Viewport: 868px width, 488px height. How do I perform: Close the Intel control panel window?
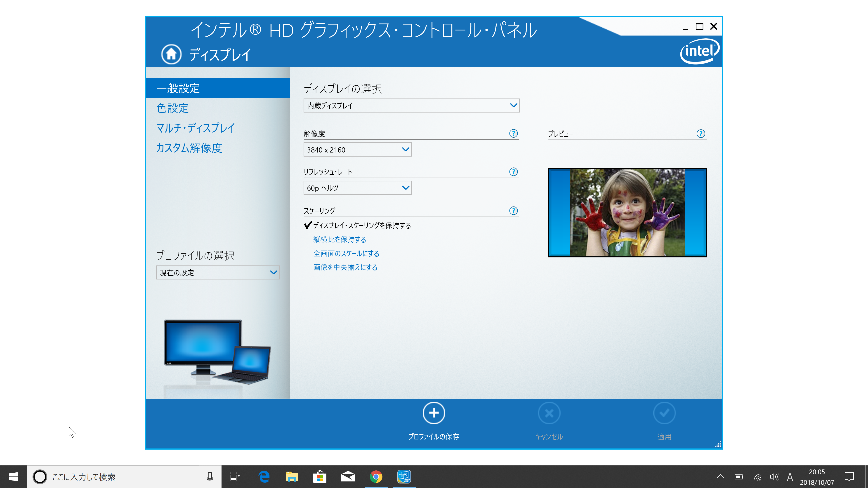click(713, 27)
